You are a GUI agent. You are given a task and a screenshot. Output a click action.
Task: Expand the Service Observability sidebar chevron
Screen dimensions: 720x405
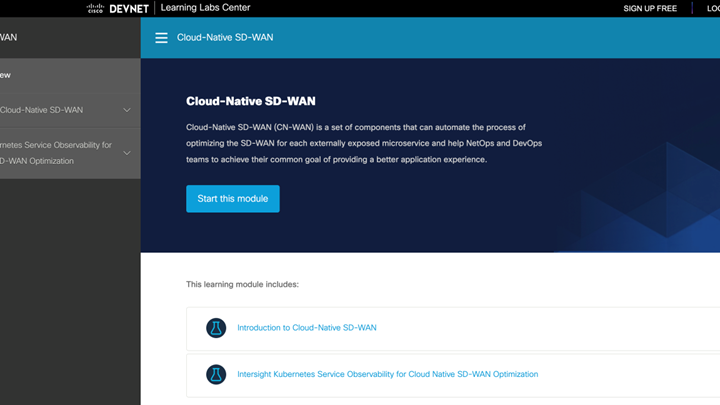pyautogui.click(x=127, y=153)
